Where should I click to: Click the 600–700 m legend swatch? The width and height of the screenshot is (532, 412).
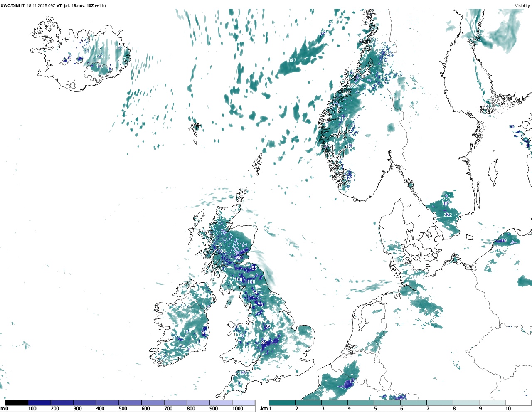pos(153,403)
